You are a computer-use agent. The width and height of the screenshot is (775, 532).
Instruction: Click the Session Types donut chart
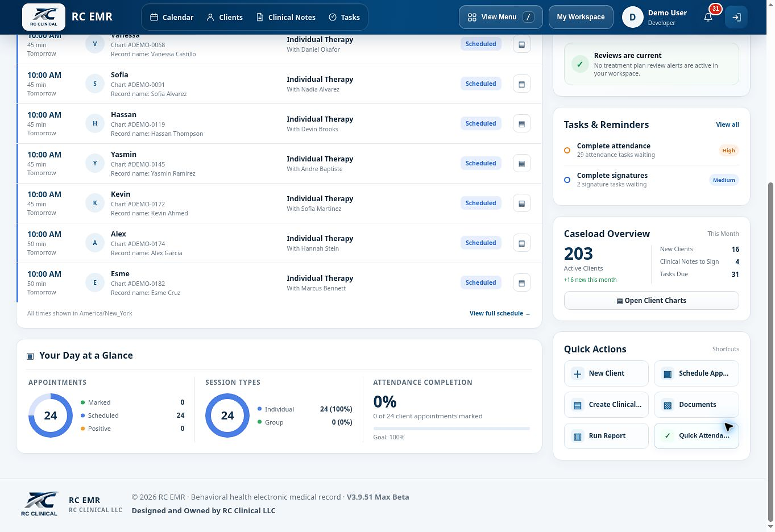coord(227,415)
